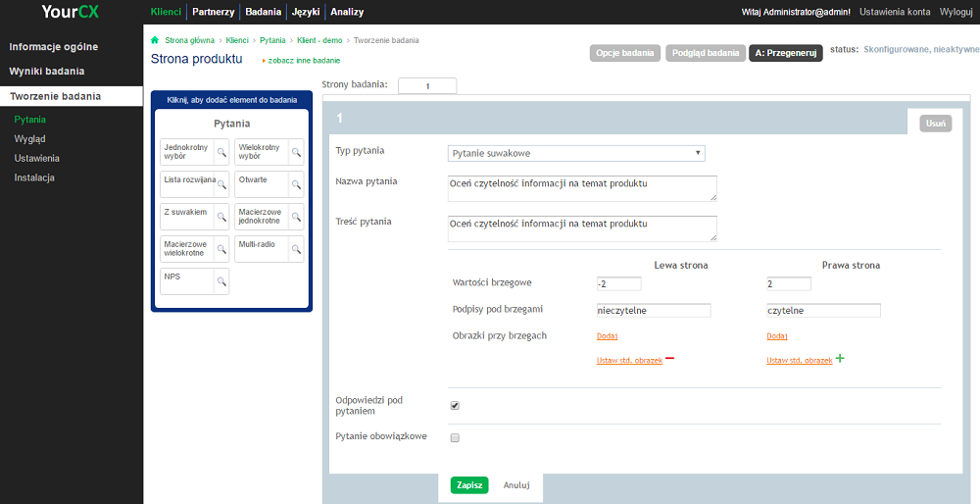Click left Wartości brzegowe field with -2
The height and width of the screenshot is (504, 980).
[618, 284]
